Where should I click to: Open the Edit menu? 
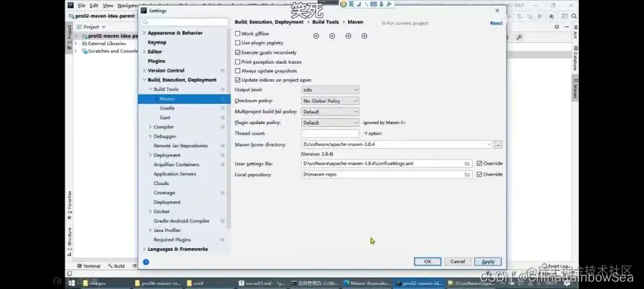[x=94, y=6]
